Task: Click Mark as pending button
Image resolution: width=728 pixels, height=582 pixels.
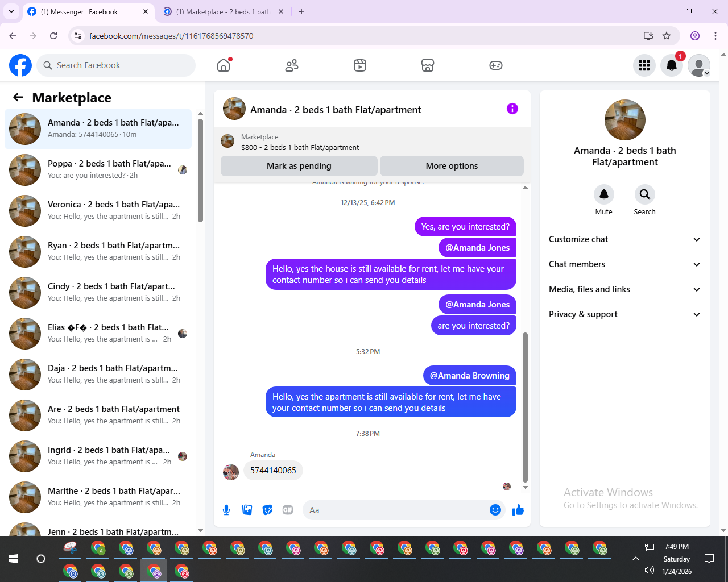Action: point(299,166)
